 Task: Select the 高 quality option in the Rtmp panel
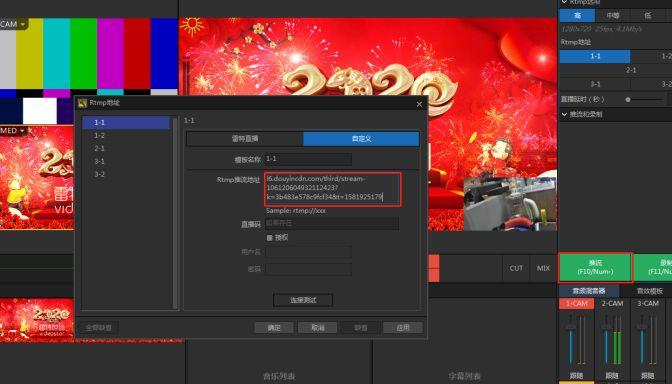click(577, 15)
